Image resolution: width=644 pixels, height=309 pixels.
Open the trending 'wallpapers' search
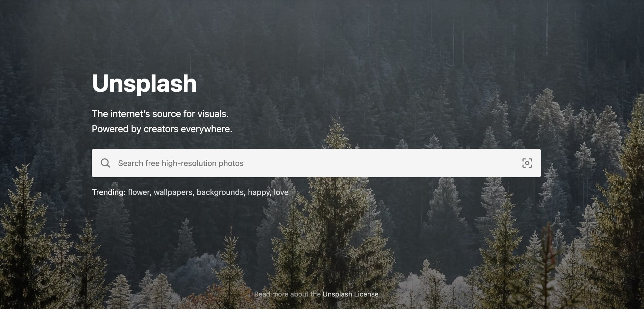tap(173, 192)
